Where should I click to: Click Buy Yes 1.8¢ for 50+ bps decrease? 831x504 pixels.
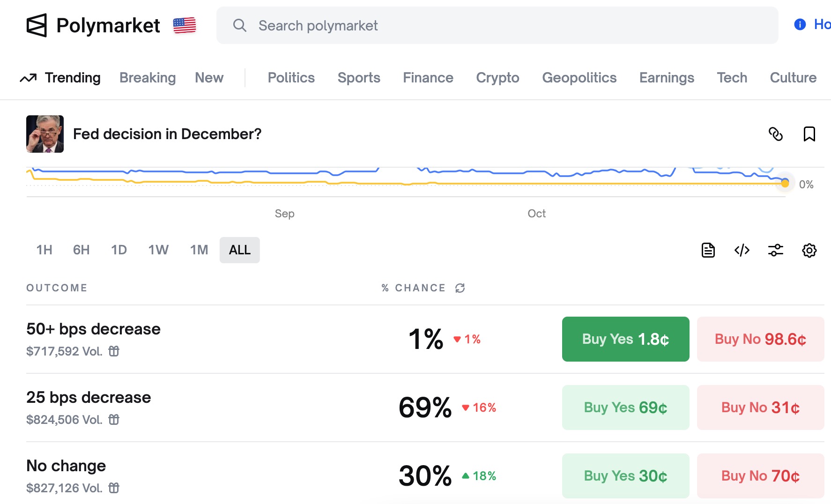pyautogui.click(x=625, y=339)
